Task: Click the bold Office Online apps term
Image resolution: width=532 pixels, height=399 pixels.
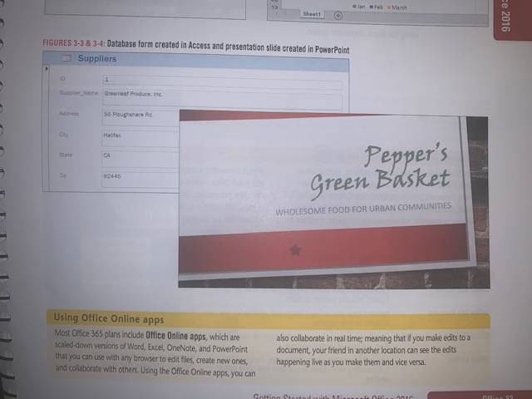Action: [x=175, y=336]
